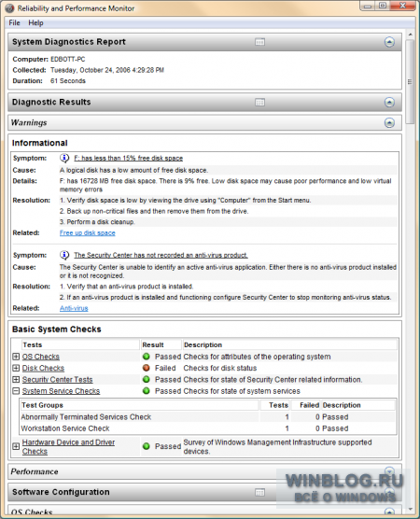Click the Duration value 61 Seconds
The image size is (420, 519).
click(x=68, y=81)
